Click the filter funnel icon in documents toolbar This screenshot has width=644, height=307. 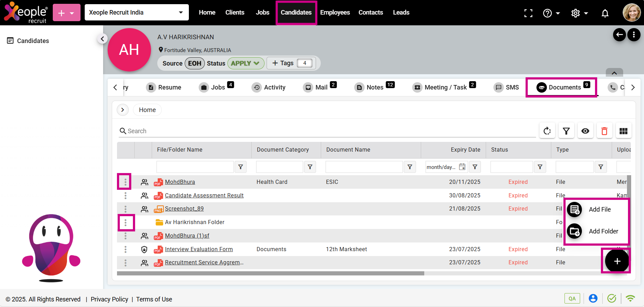click(x=566, y=131)
